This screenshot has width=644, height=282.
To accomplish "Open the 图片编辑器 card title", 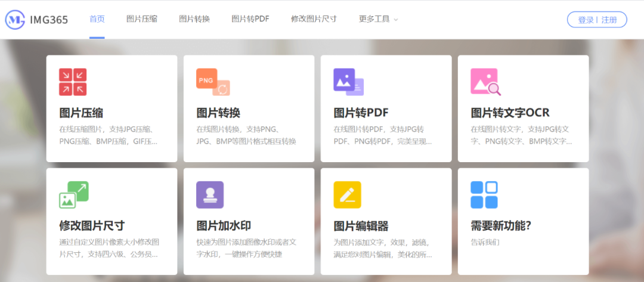I will [x=361, y=226].
